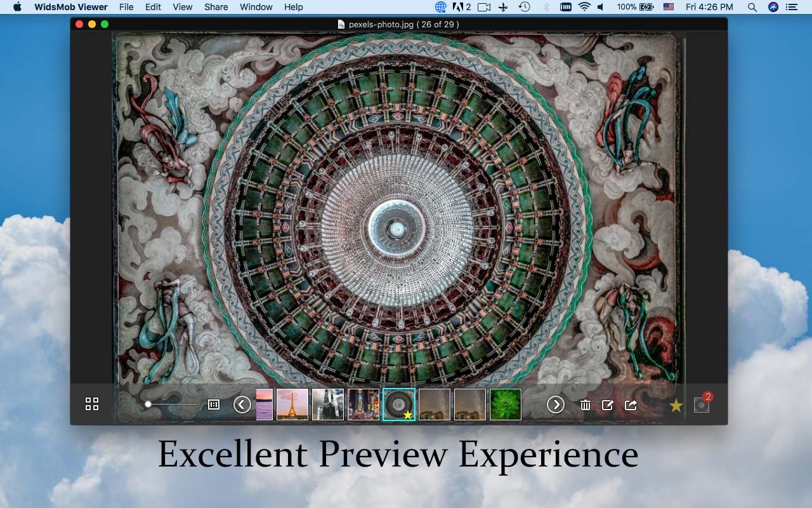This screenshot has width=812, height=508.
Task: Open the File menu
Action: click(126, 7)
